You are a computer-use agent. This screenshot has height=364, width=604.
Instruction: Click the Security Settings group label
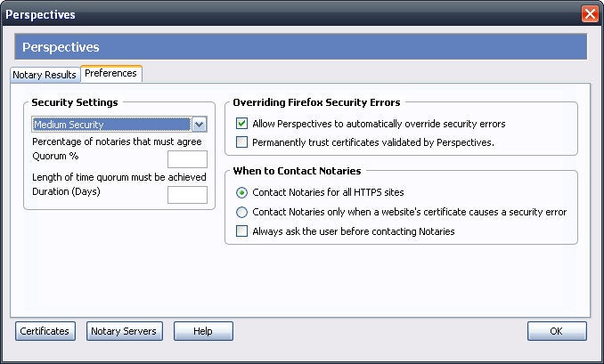click(75, 102)
